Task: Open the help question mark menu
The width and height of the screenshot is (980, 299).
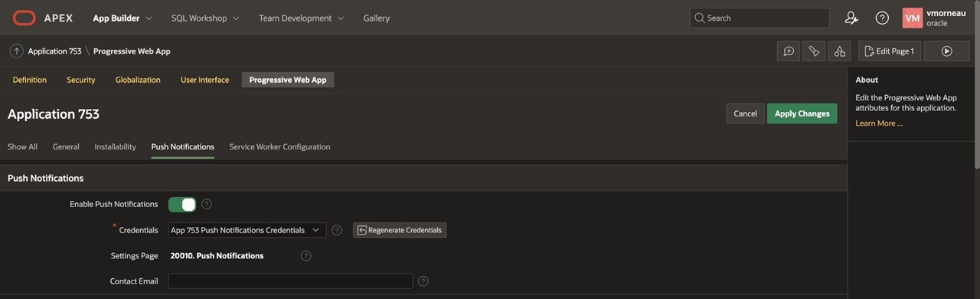Action: coord(882,18)
